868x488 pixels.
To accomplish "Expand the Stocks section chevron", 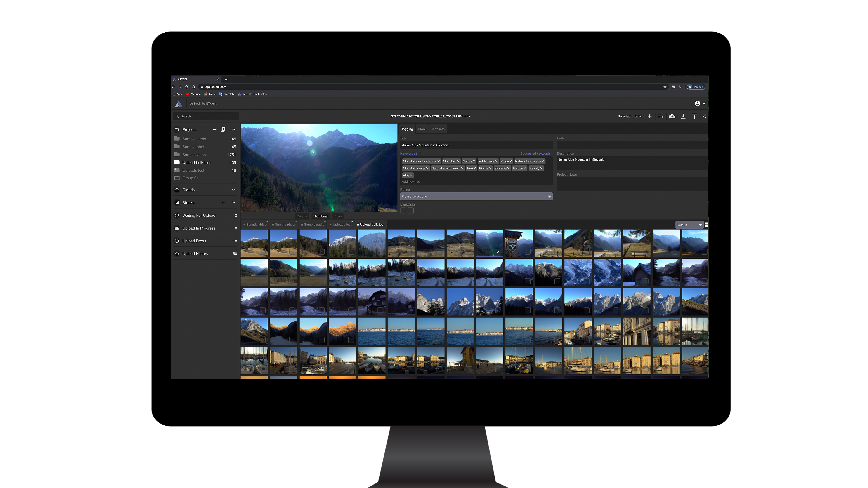I will click(x=234, y=202).
